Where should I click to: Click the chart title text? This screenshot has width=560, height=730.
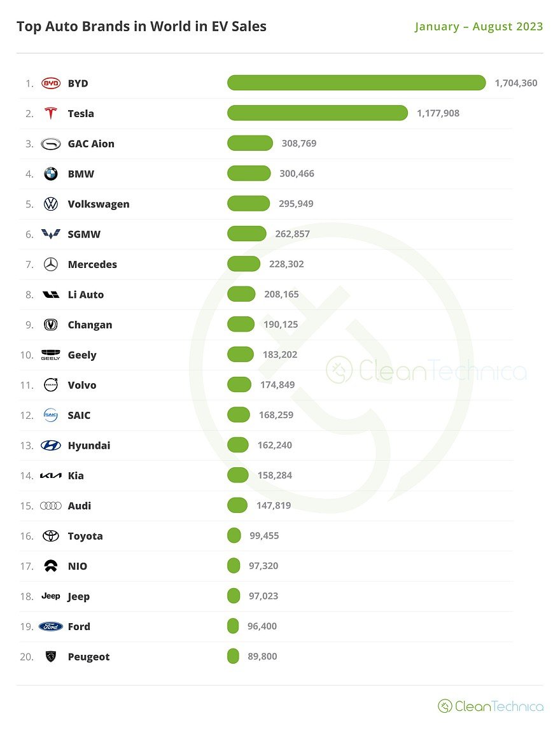pos(141,27)
